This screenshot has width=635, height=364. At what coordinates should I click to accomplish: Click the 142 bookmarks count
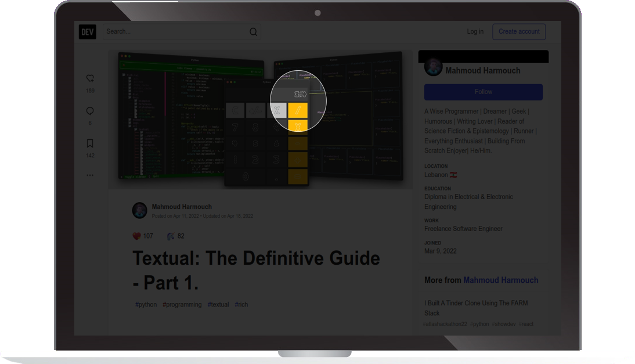tap(90, 156)
